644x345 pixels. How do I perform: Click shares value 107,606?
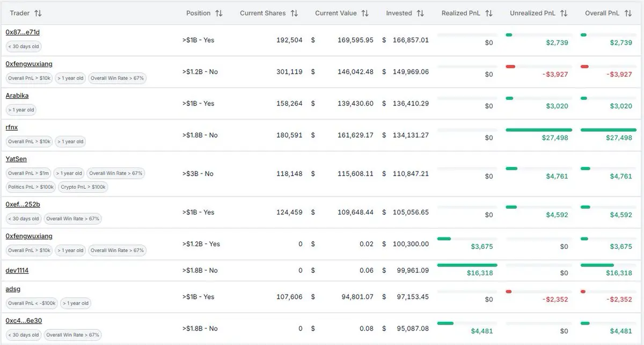[x=289, y=297]
